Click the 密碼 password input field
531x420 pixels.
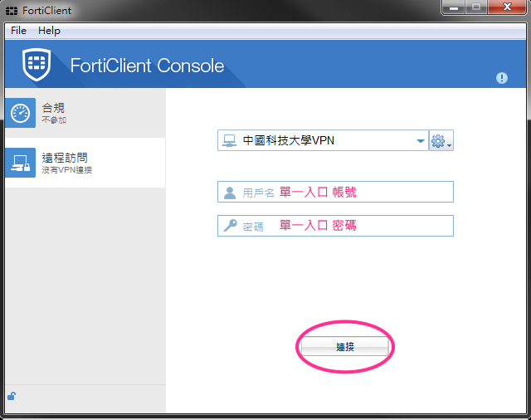(335, 226)
